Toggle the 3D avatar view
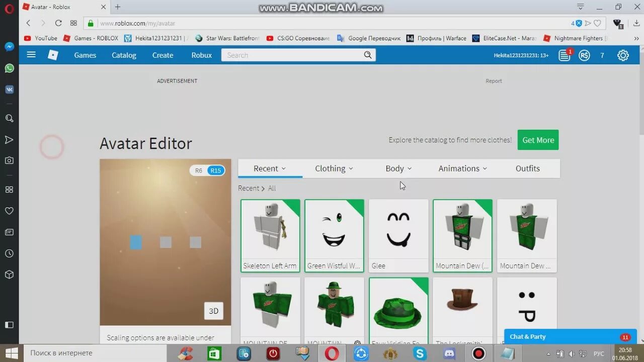644x362 pixels. pyautogui.click(x=214, y=311)
